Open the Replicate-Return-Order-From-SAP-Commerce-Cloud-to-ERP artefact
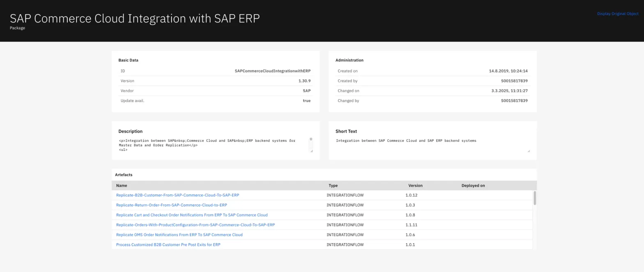 (171, 205)
